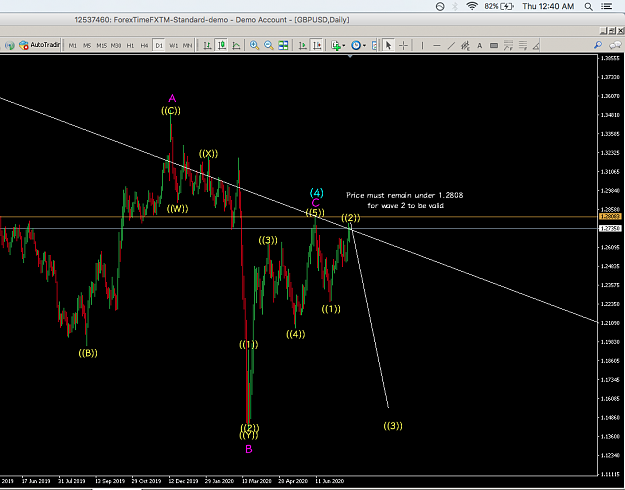Select the equidistant channel tool
Image resolution: width=625 pixels, height=490 pixels.
point(465,45)
